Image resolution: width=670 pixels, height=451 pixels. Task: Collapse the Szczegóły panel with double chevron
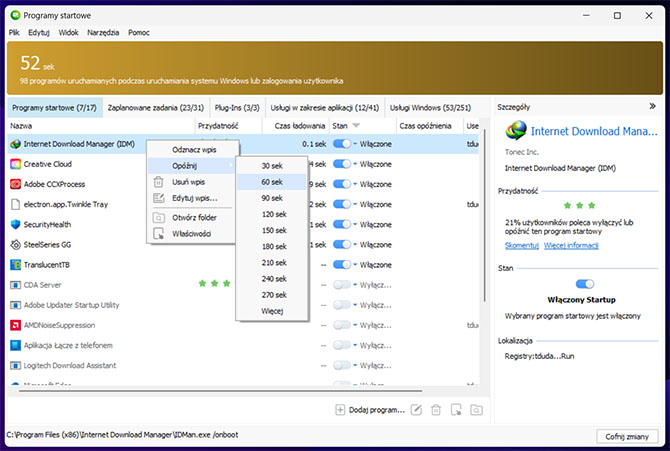pyautogui.click(x=652, y=106)
